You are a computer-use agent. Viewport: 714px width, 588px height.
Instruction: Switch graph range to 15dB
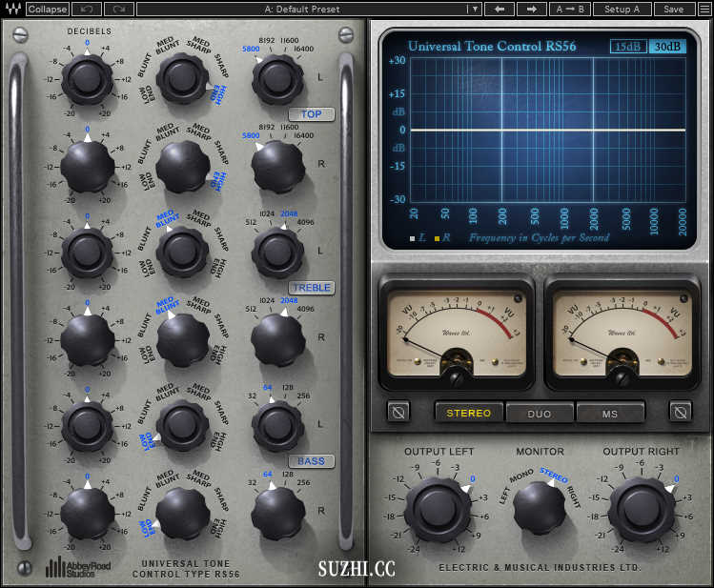coord(627,47)
